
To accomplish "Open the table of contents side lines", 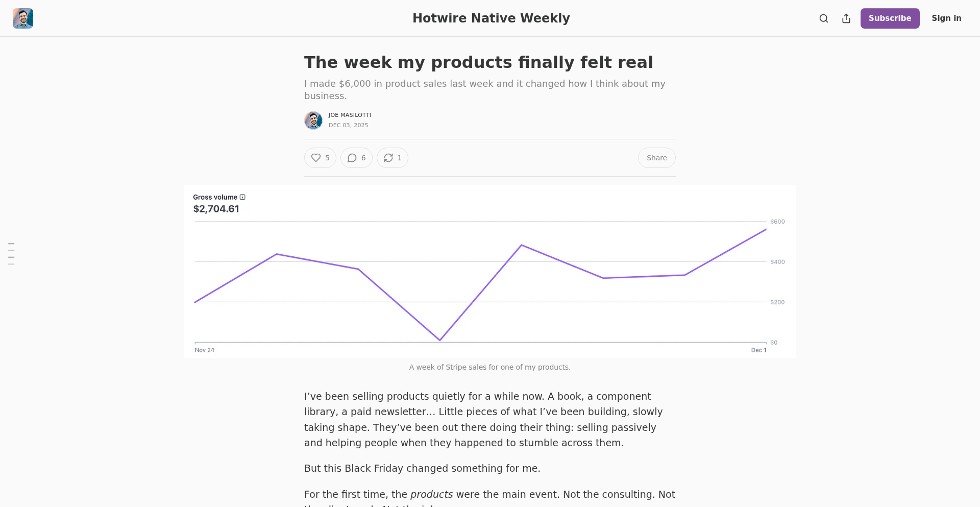I will [11, 254].
